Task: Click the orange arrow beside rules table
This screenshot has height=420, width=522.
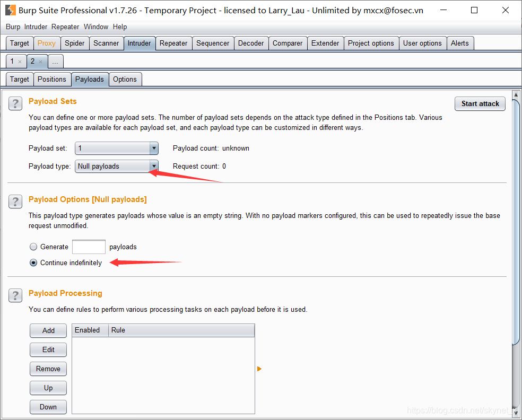Action: click(x=259, y=369)
